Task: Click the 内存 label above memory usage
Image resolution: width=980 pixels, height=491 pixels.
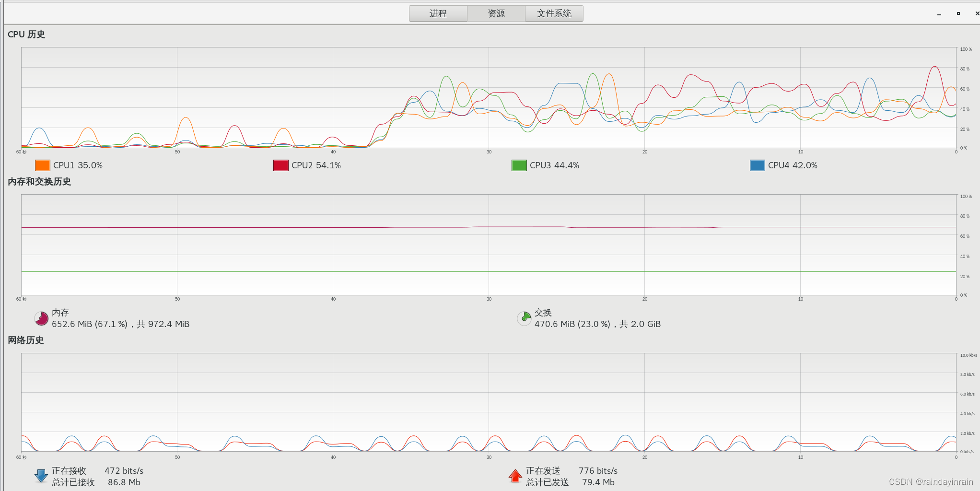Action: click(x=60, y=313)
